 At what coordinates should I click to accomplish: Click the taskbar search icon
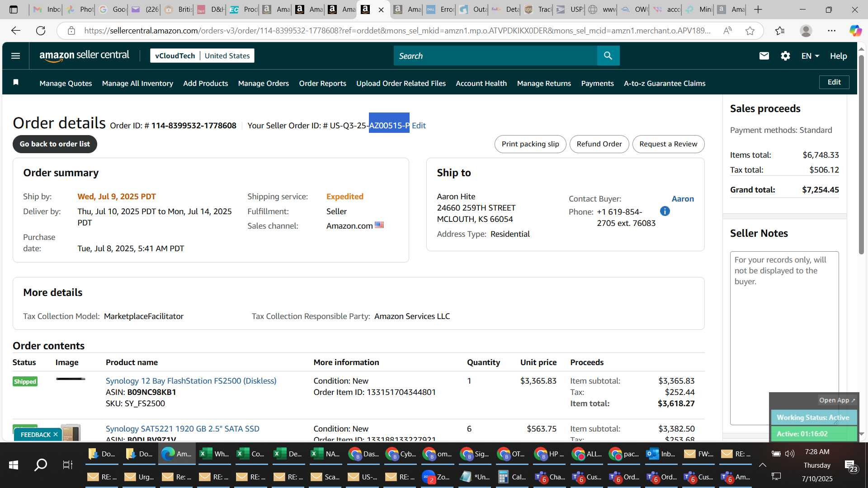[x=41, y=465]
